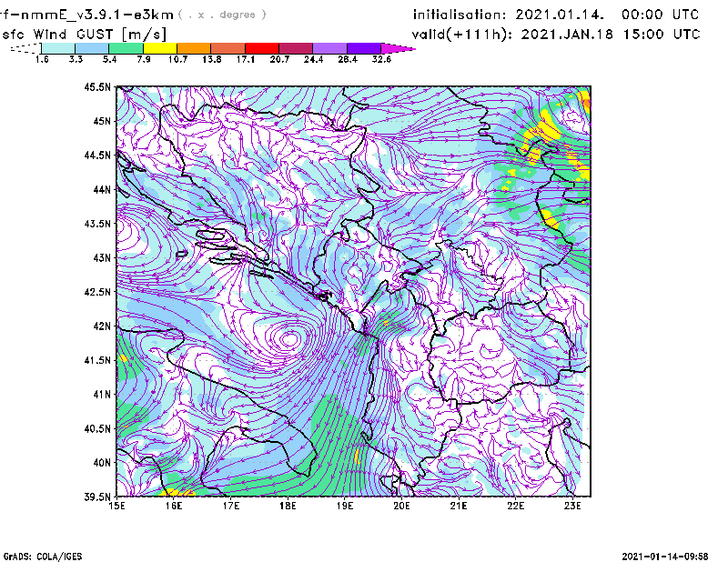Click the violet 28.4–32.6 legend swatch

(364, 48)
